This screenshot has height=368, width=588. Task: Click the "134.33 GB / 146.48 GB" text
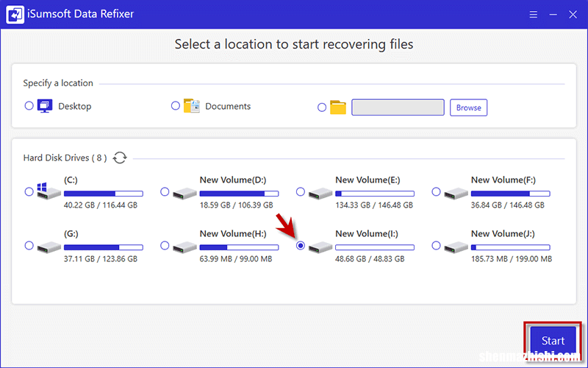pyautogui.click(x=374, y=205)
